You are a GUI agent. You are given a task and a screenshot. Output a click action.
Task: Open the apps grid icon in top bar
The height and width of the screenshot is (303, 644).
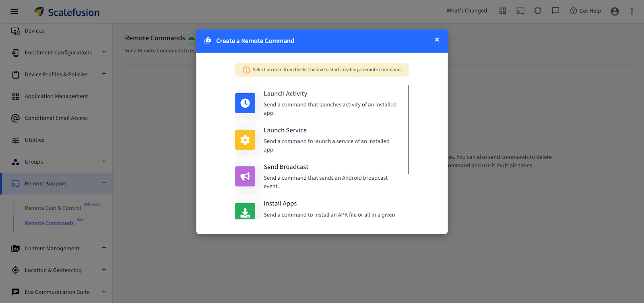503,11
